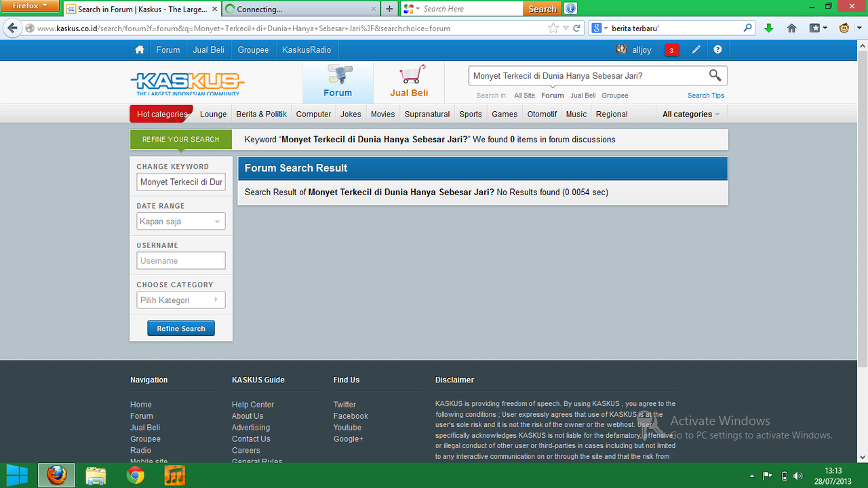
Task: Click the blue info icon in toolbar
Action: coord(571,9)
